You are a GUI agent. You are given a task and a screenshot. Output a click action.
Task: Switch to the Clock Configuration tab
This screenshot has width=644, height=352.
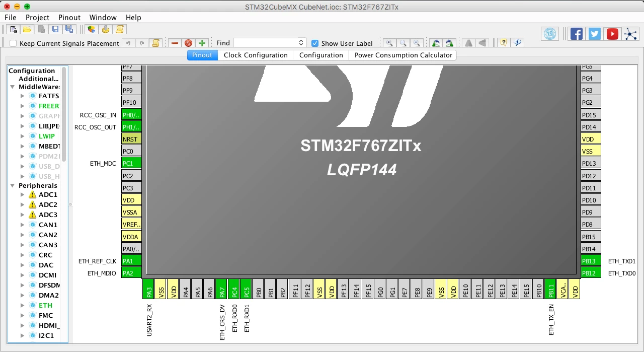[x=256, y=55]
